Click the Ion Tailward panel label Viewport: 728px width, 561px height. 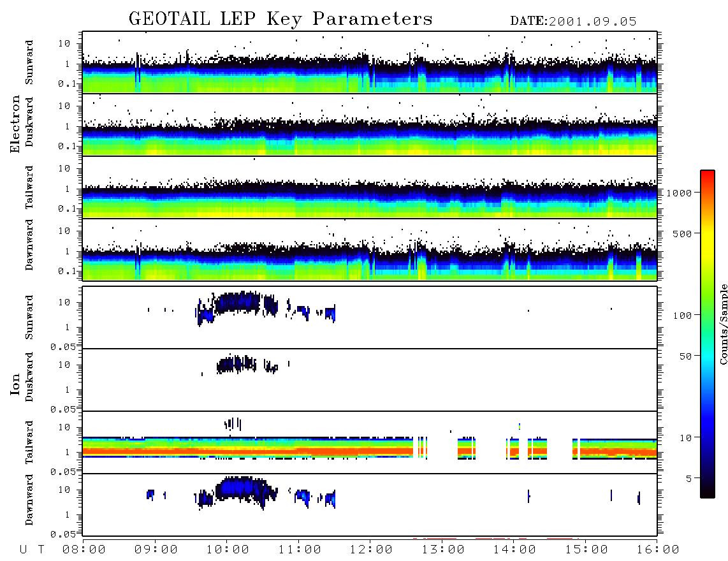click(x=29, y=442)
